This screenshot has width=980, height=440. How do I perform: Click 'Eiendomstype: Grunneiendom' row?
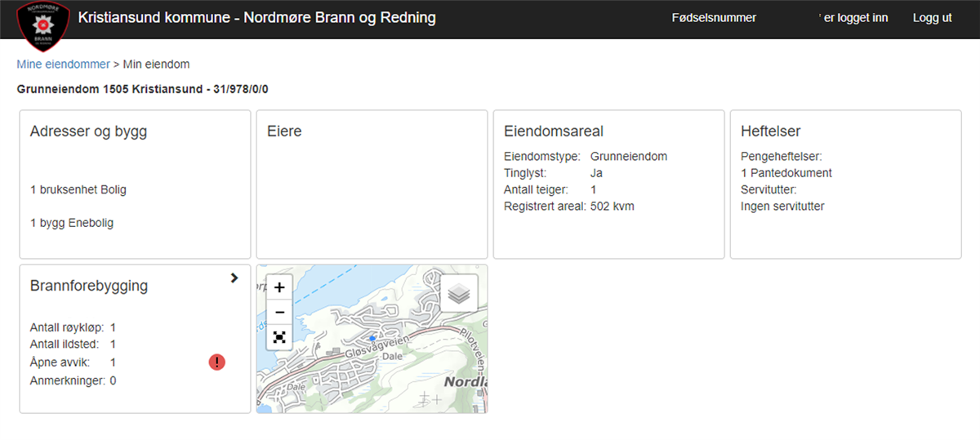click(x=586, y=156)
